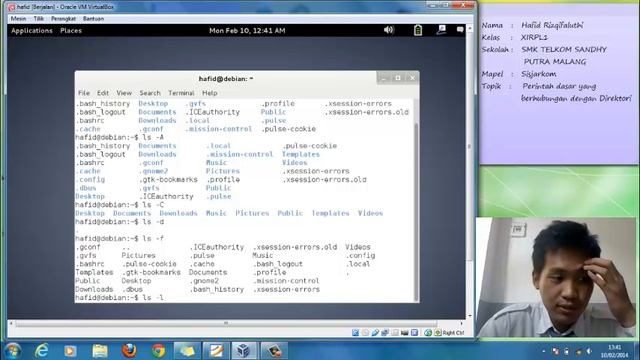This screenshot has height=360, width=640.
Task: Launch Internet Explorer from taskbar
Action: point(42,351)
